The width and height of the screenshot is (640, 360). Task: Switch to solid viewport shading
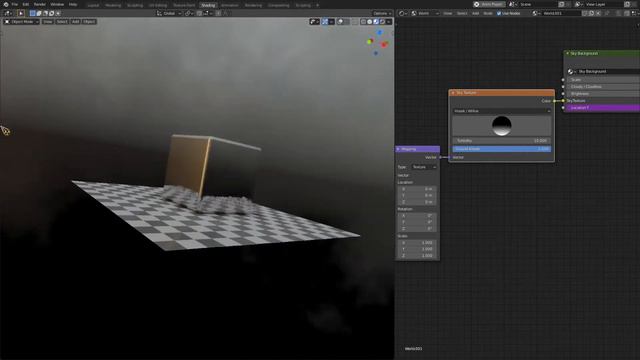370,22
